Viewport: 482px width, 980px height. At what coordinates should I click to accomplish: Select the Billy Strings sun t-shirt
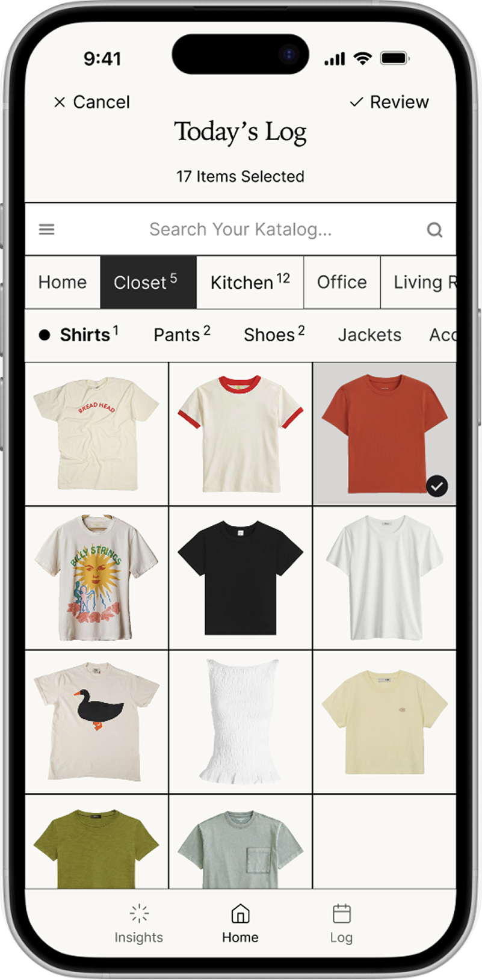tap(96, 578)
